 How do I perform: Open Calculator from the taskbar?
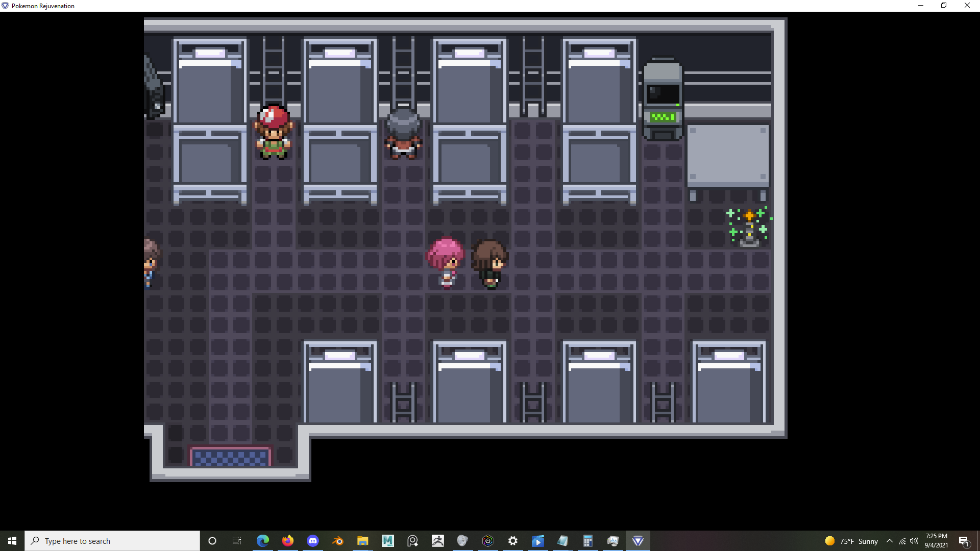pos(588,541)
